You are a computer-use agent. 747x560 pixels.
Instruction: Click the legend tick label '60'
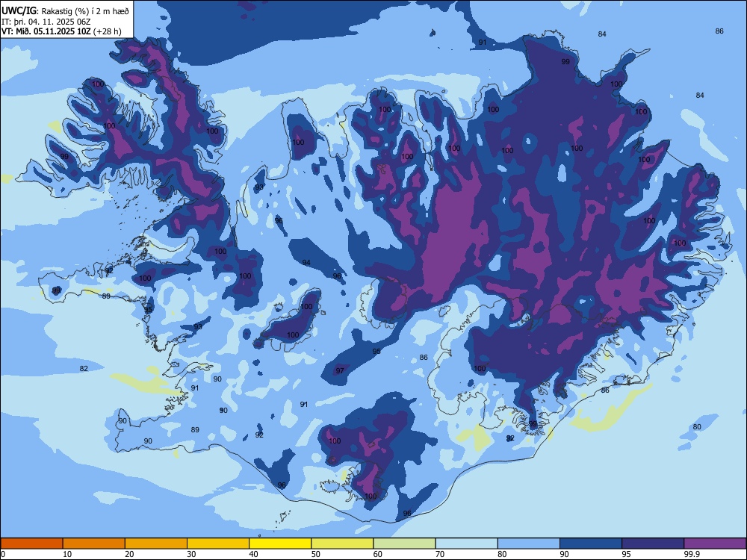[x=378, y=554]
